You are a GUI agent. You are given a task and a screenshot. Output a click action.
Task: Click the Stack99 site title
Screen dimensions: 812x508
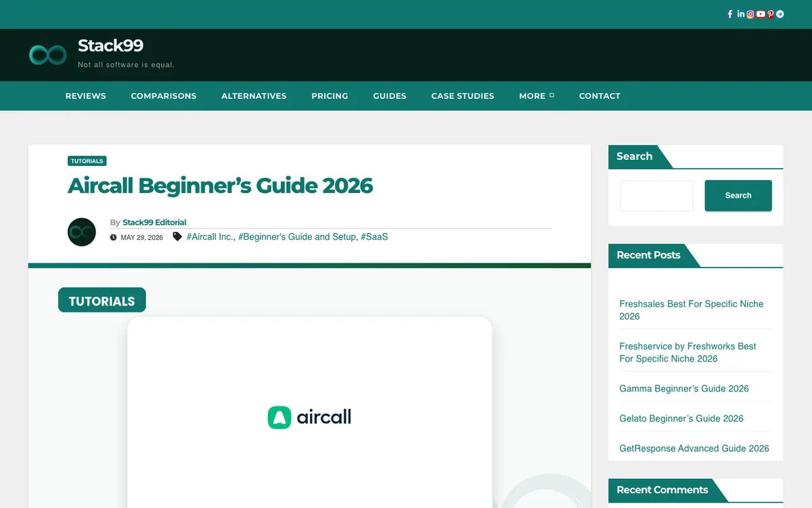point(110,45)
